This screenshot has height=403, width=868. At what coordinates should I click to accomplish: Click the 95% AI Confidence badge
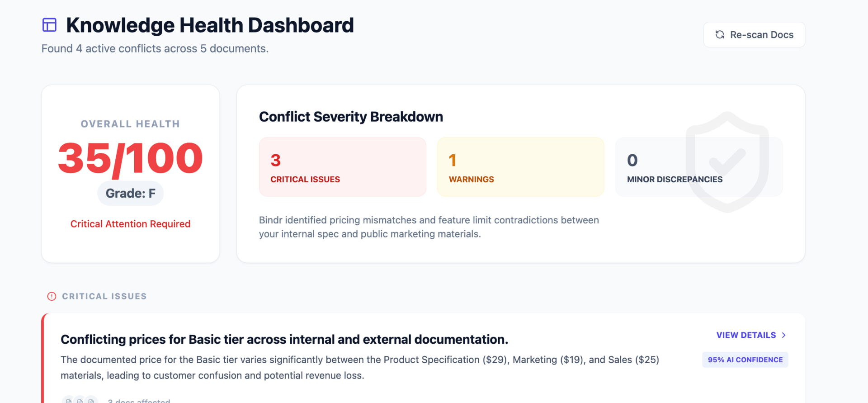tap(745, 360)
